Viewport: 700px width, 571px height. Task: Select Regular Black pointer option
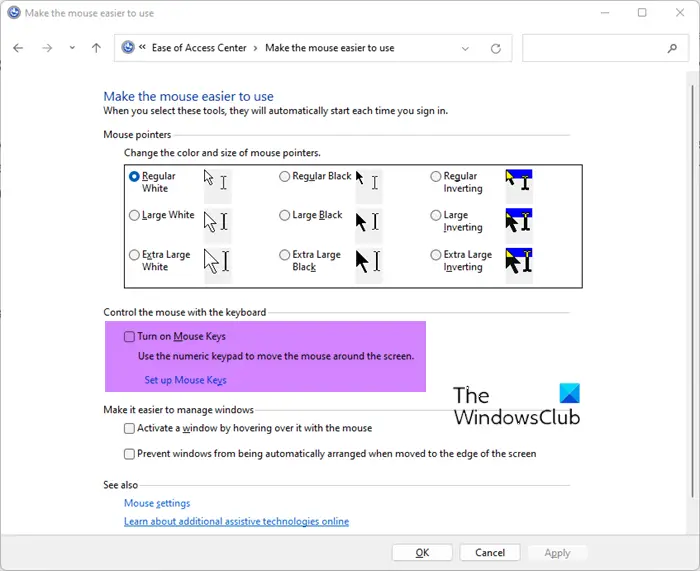pos(284,176)
